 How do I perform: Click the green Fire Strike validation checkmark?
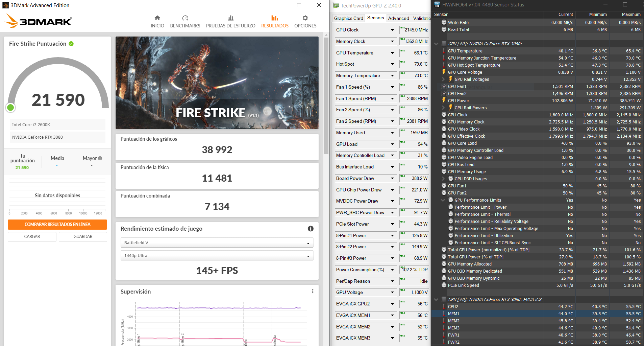point(71,44)
